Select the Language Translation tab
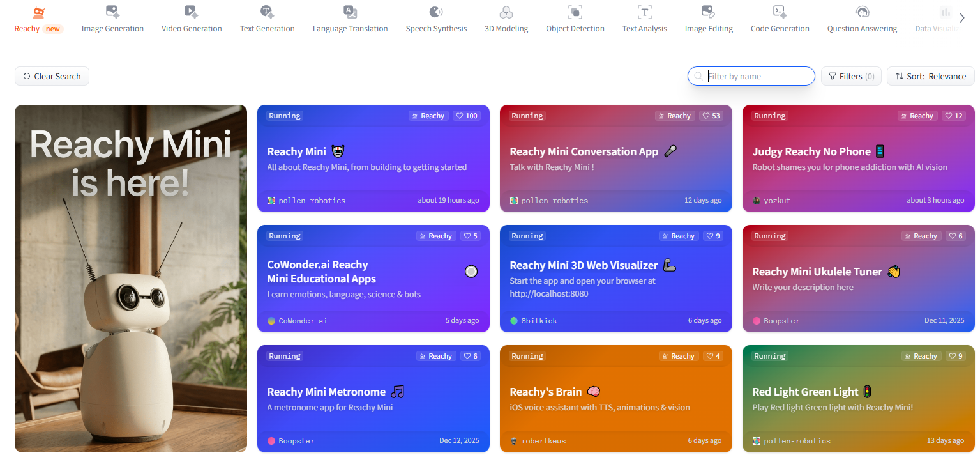980x455 pixels. pos(350,20)
